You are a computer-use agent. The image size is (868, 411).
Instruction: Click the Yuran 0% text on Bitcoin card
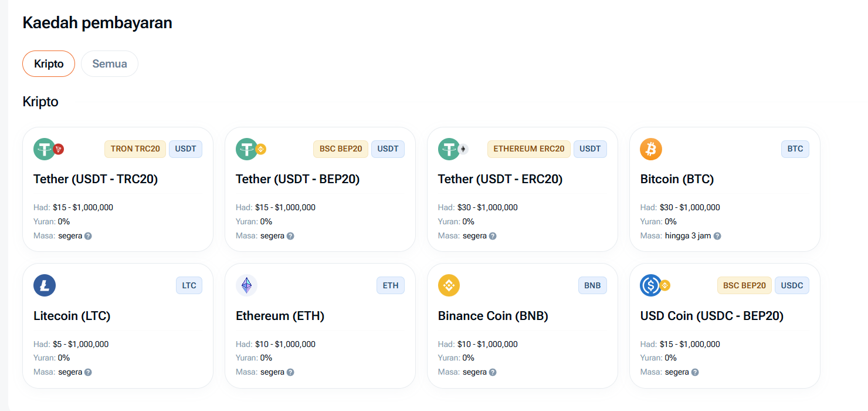click(659, 222)
